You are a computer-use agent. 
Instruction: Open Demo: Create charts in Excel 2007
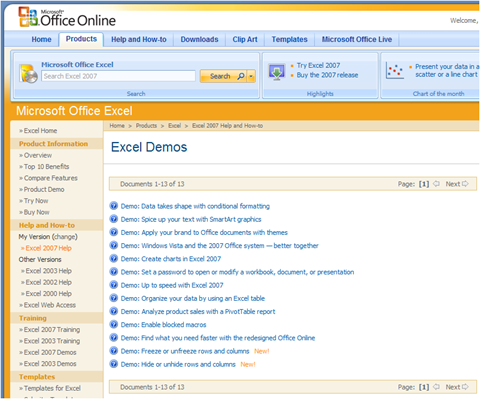click(x=171, y=259)
